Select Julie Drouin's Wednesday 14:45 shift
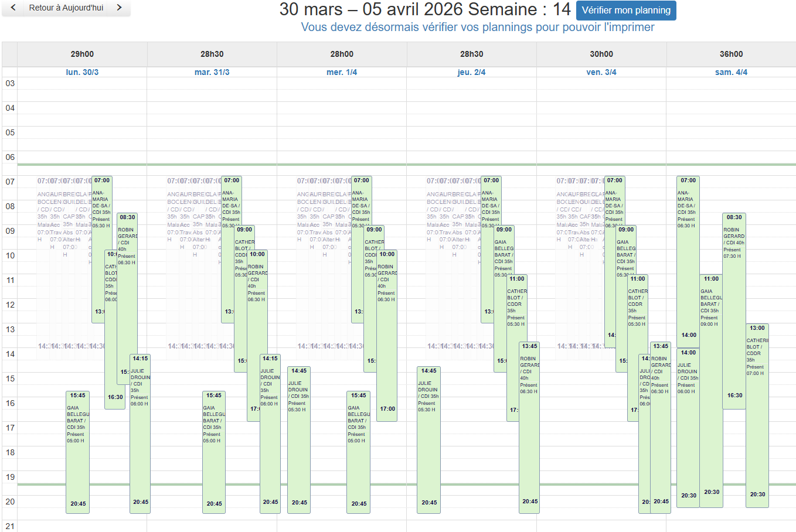 click(298, 439)
